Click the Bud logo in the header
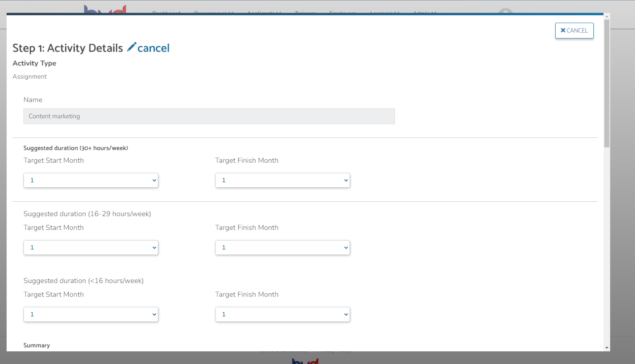The width and height of the screenshot is (635, 364). [x=105, y=9]
